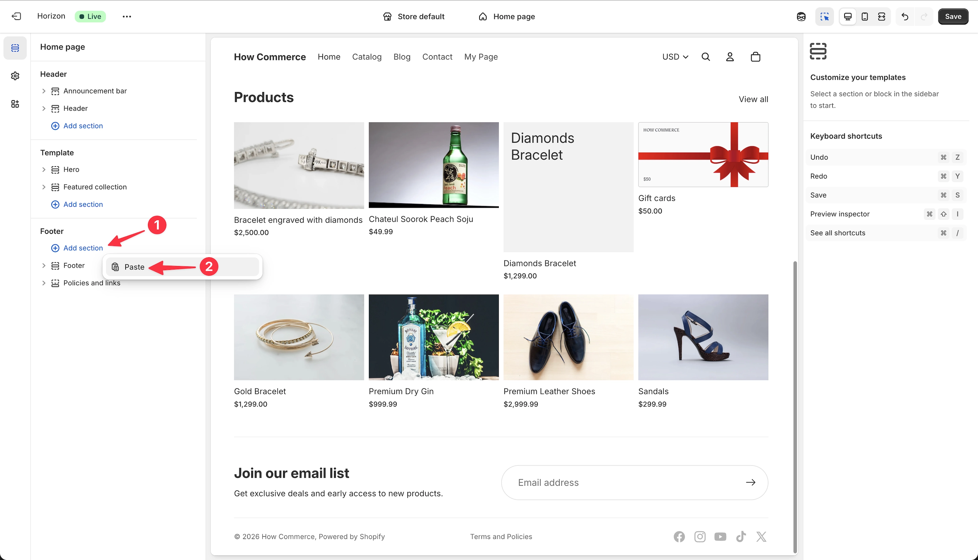Open My Page in store navigation
The image size is (978, 560).
coord(481,57)
